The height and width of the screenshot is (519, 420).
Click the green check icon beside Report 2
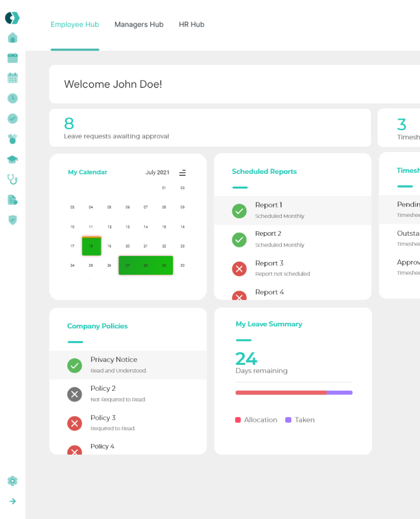pos(239,240)
